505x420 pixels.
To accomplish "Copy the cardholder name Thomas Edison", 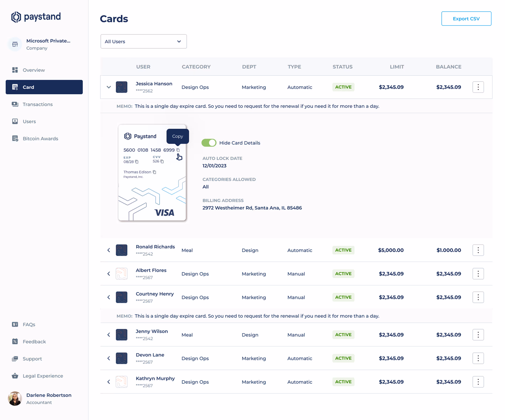I will [154, 172].
